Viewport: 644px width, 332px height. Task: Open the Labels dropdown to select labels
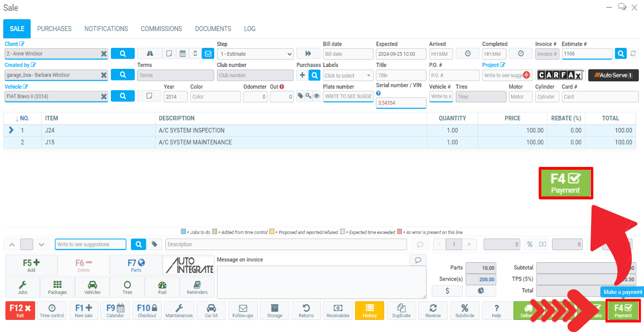click(x=348, y=75)
